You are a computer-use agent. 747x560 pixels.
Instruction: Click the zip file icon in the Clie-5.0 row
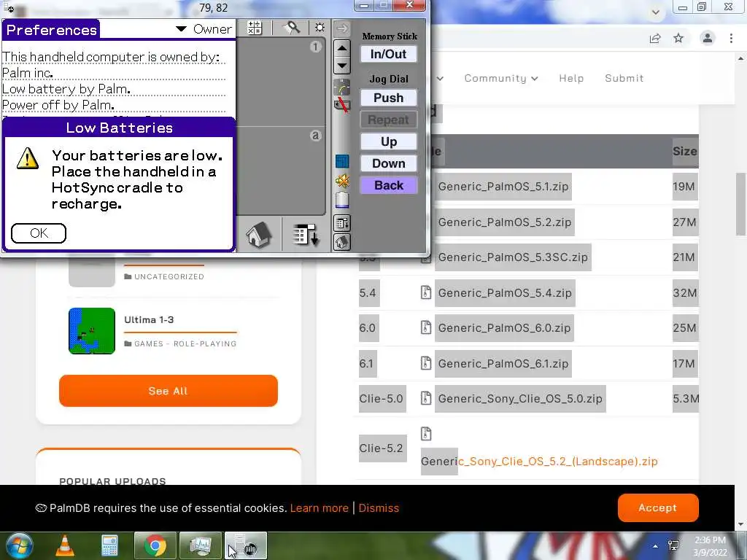tap(426, 398)
